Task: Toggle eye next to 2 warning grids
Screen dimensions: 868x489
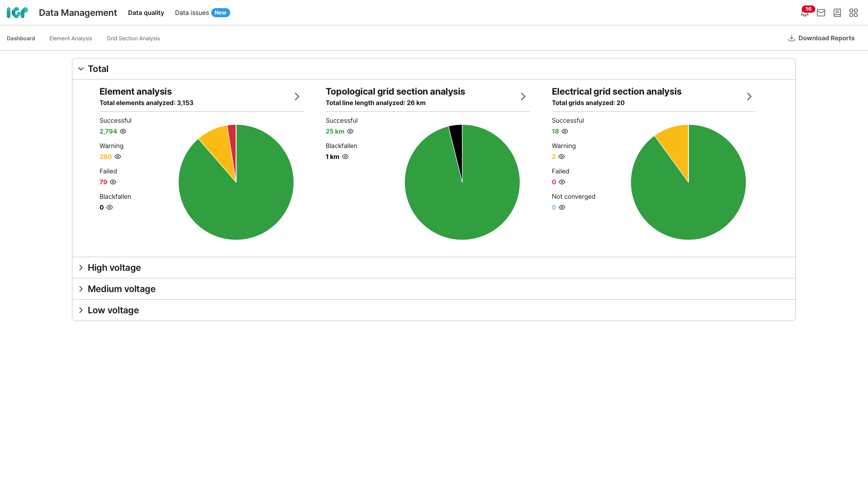Action: pyautogui.click(x=561, y=157)
